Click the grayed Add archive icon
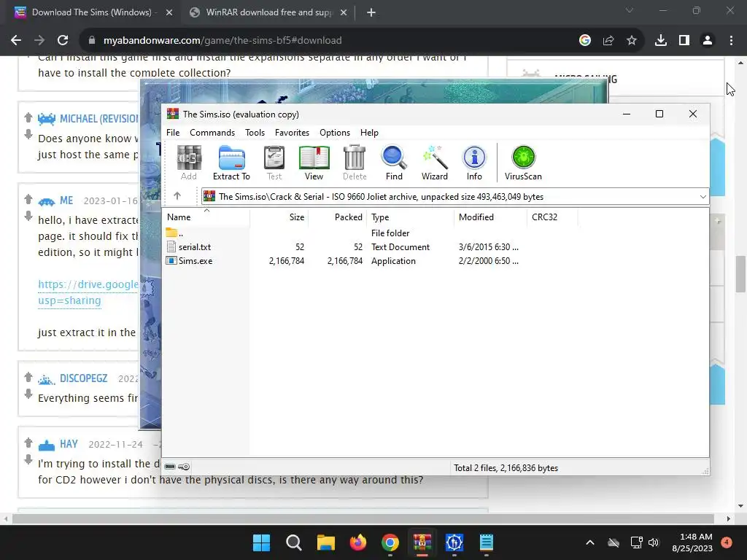Viewport: 747px width, 560px height. pos(189,163)
